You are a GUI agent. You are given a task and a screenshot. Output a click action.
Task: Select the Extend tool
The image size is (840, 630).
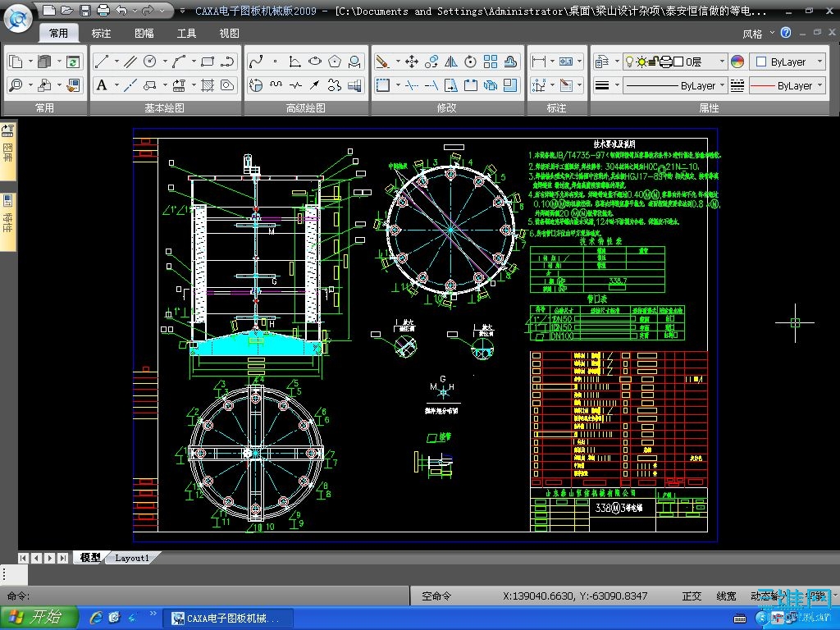pyautogui.click(x=431, y=85)
